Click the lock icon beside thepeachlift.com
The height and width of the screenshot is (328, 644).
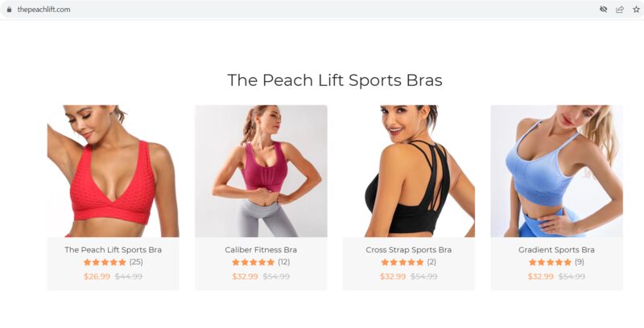(x=10, y=10)
